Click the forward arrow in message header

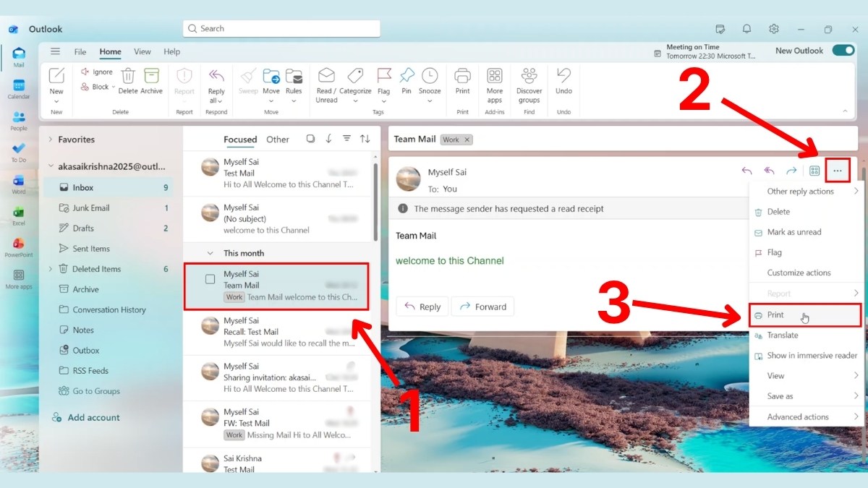coord(791,171)
